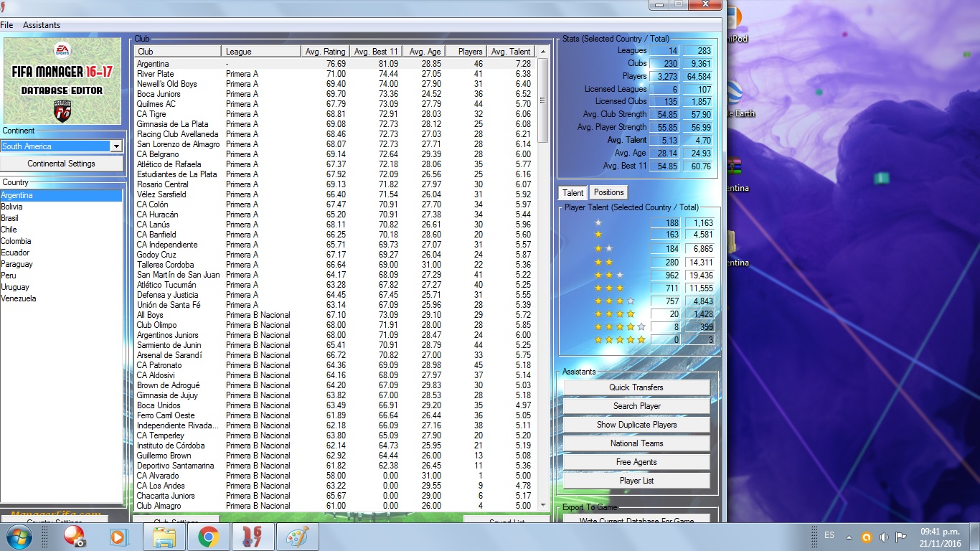
Task: Sort by the Avg. Talent column header
Action: click(511, 52)
